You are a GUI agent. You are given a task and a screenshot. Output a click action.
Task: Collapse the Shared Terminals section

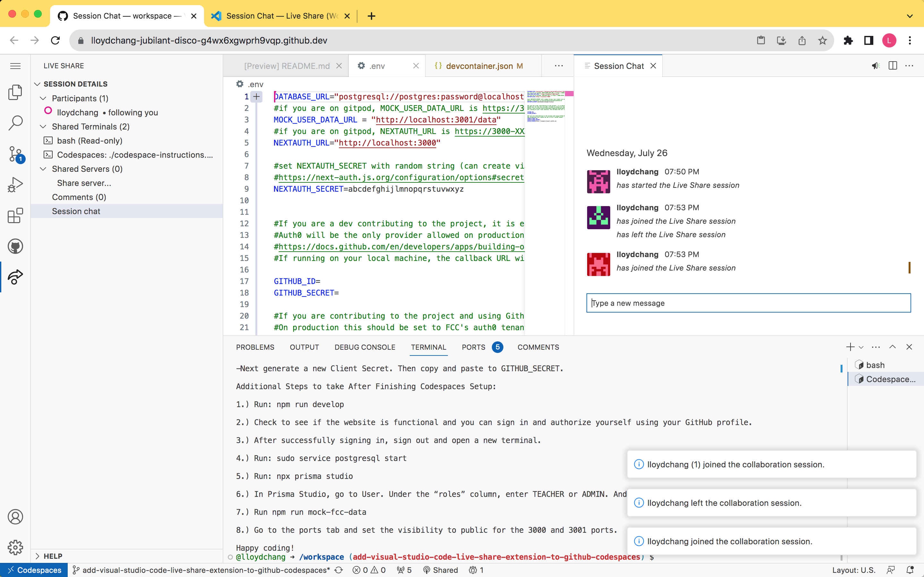[43, 126]
